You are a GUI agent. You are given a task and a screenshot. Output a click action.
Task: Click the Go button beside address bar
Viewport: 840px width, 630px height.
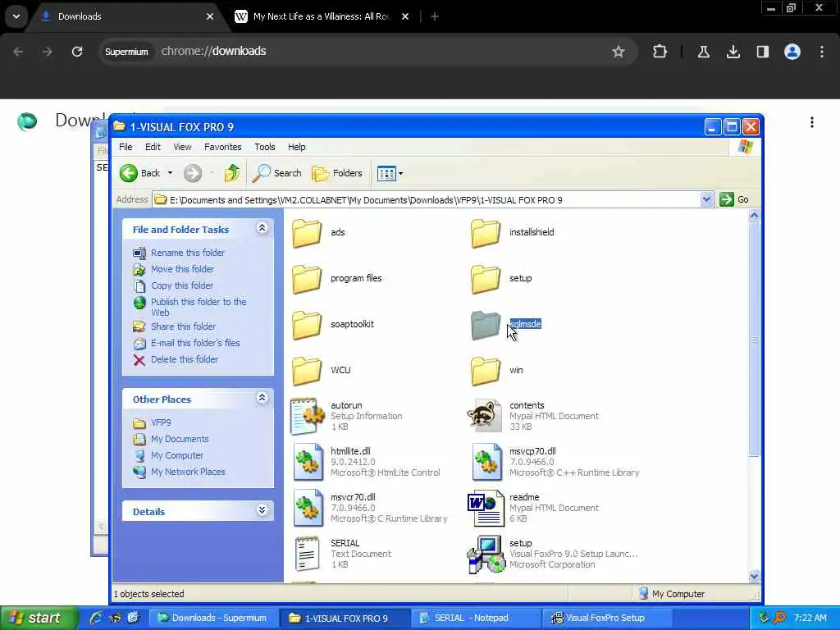734,200
